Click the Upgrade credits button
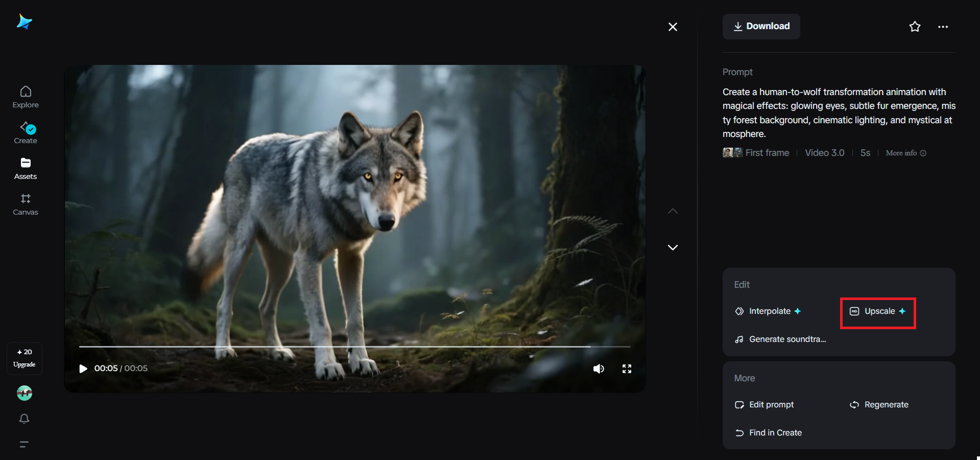 (25, 358)
